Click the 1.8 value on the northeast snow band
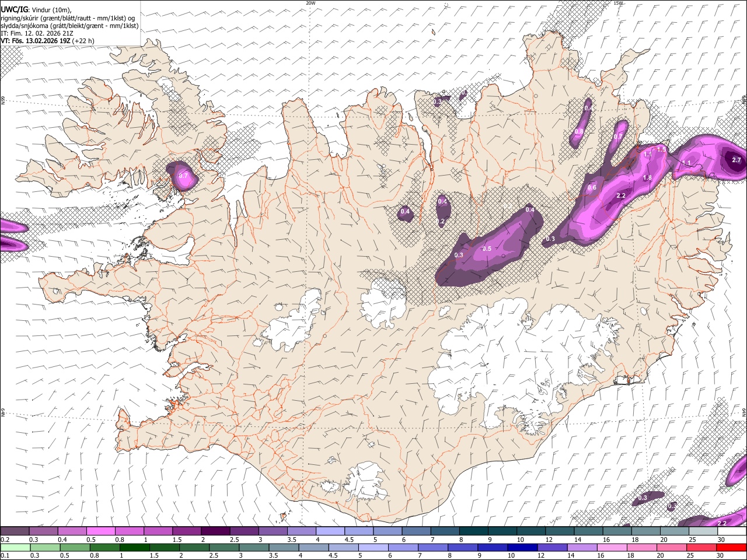This screenshot has height=560, width=747. pos(647,178)
